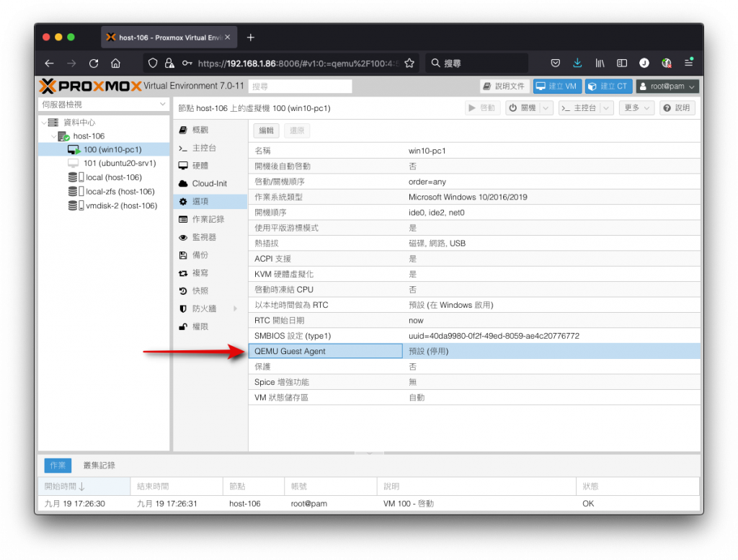The width and height of the screenshot is (738, 560).
Task: Click the lock security icon in address bar
Action: (x=169, y=63)
